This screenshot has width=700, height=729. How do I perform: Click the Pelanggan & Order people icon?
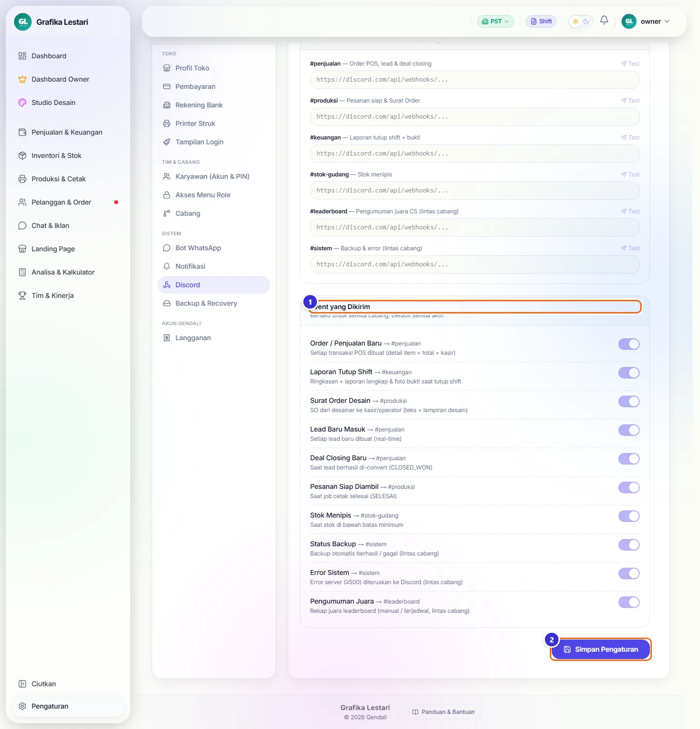22,202
